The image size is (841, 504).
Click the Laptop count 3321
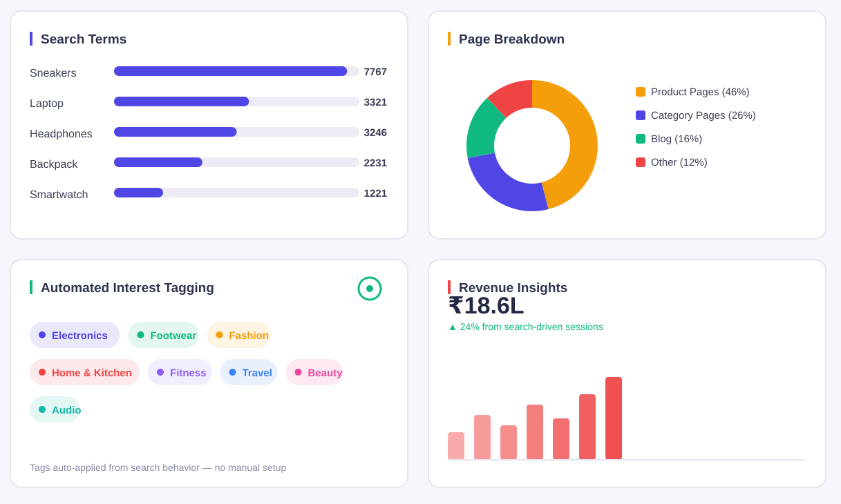pos(375,102)
